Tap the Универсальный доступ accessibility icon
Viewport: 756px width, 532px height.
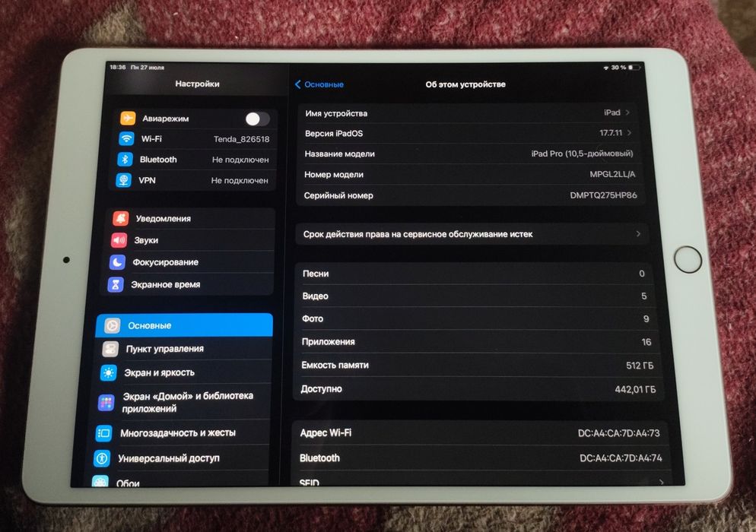point(102,458)
